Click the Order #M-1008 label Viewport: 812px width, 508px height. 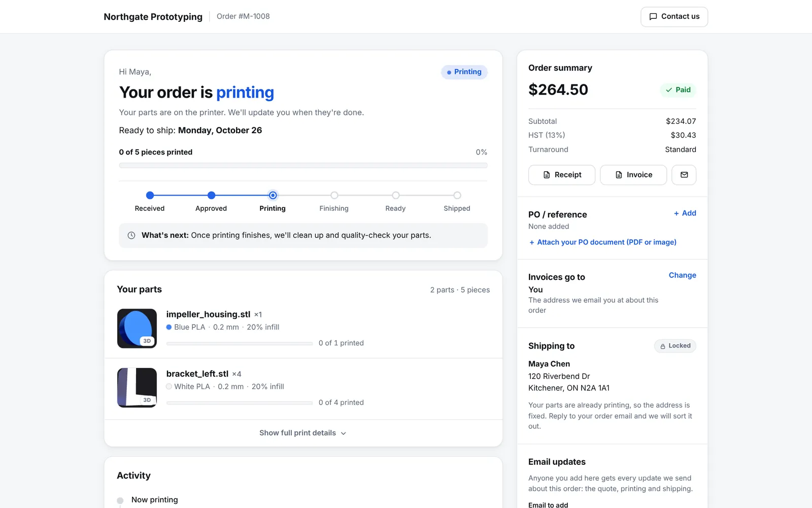tap(243, 16)
